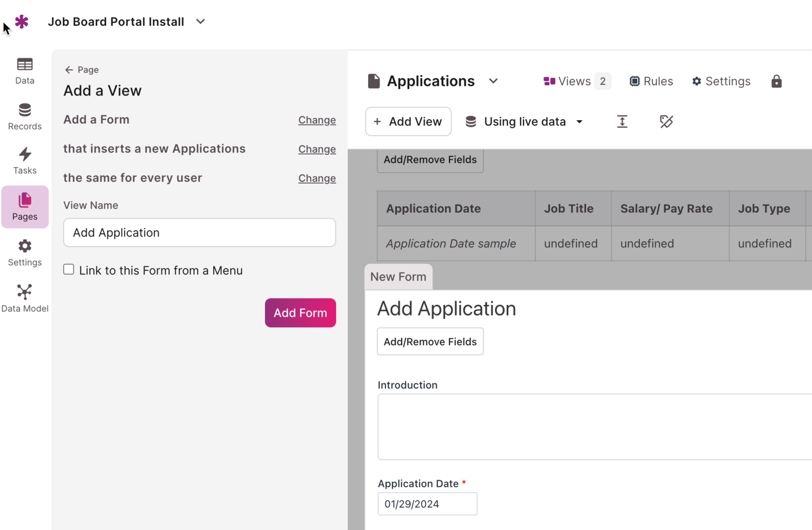Expand the Applications page dropdown chevron

point(493,81)
